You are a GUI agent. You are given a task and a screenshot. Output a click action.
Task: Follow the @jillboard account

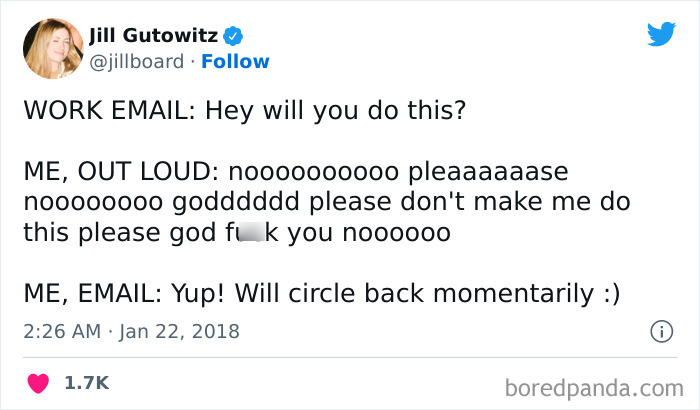point(236,61)
